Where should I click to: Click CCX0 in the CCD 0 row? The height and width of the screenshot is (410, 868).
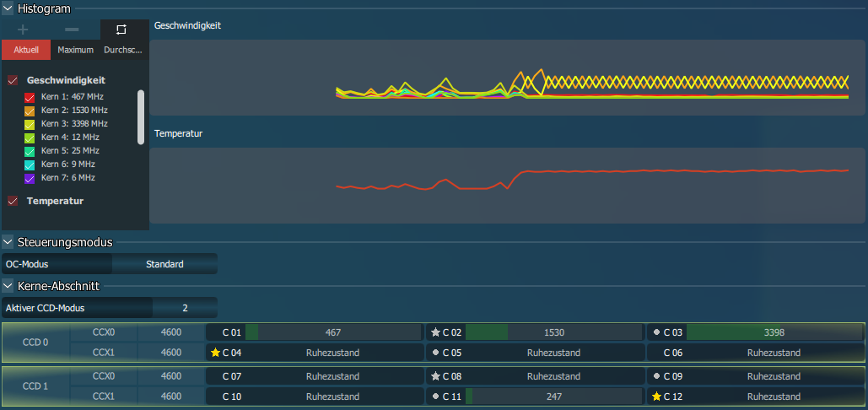click(x=104, y=332)
